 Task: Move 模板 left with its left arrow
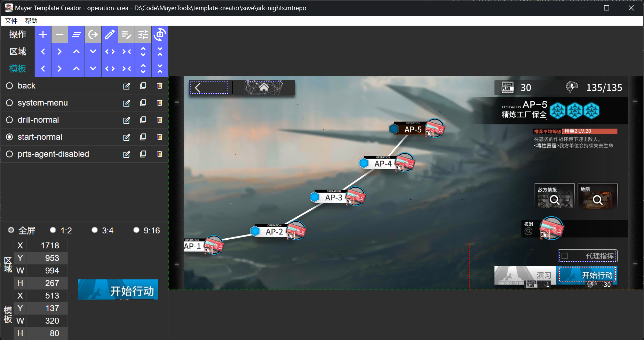point(43,69)
